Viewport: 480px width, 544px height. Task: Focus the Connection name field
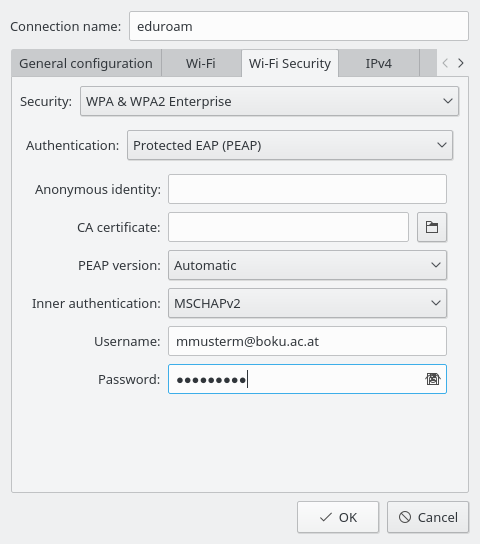(x=299, y=26)
